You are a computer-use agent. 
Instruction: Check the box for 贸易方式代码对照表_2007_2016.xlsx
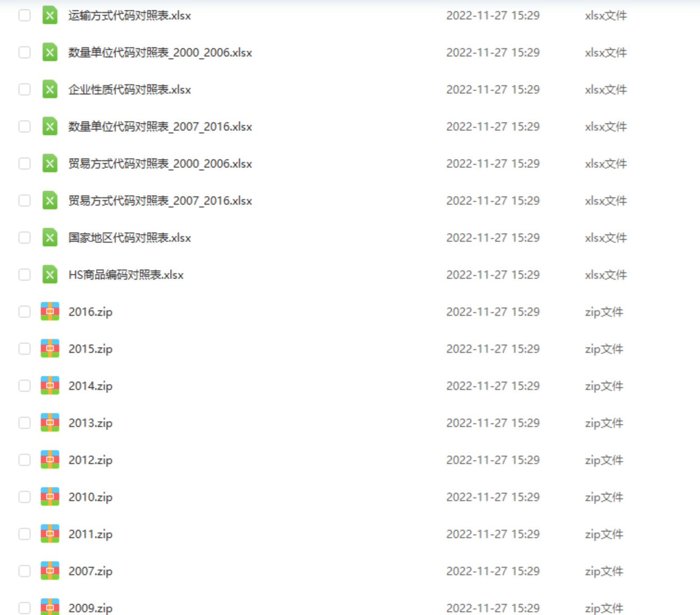pyautogui.click(x=25, y=201)
